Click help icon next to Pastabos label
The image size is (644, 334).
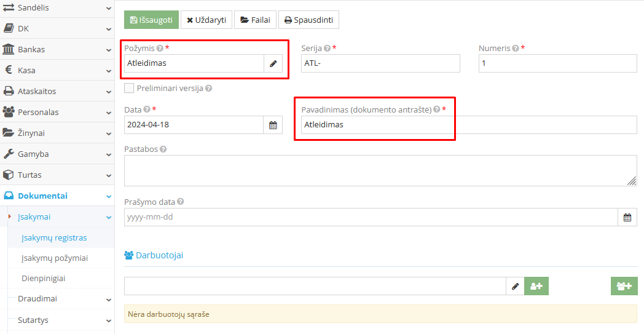[x=163, y=149]
